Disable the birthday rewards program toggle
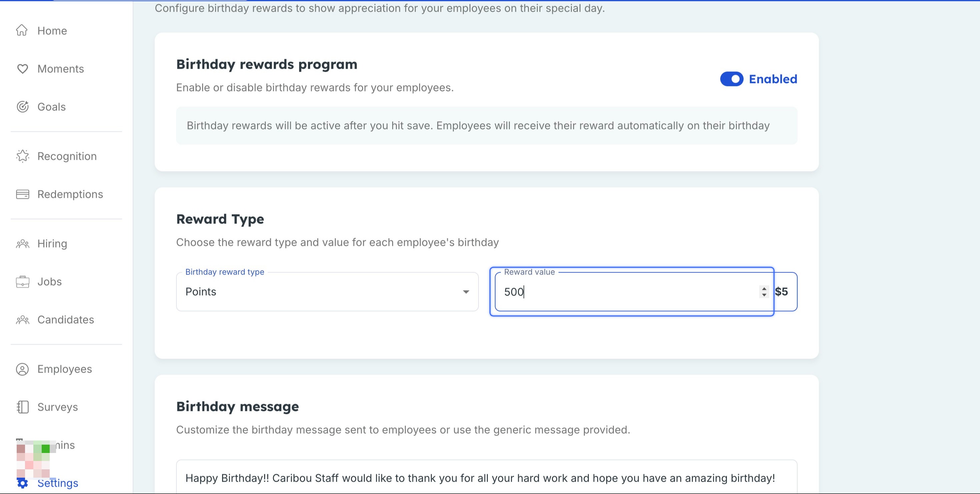980x494 pixels. coord(731,79)
